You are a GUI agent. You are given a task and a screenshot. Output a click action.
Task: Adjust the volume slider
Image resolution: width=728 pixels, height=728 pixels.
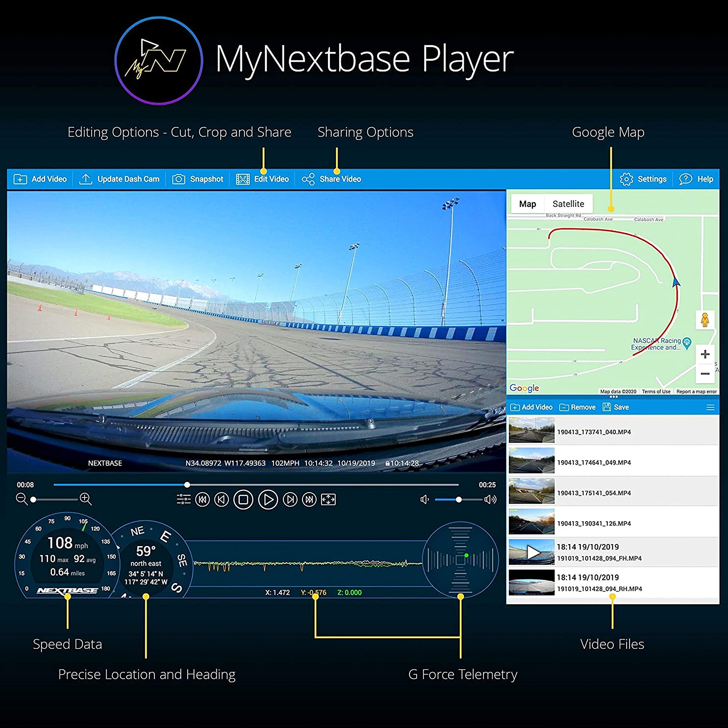(x=459, y=500)
